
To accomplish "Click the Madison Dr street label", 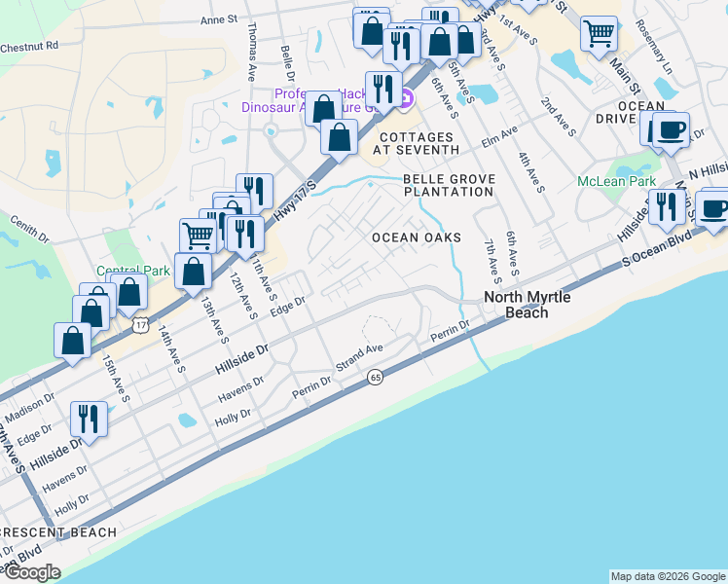I will tap(30, 408).
